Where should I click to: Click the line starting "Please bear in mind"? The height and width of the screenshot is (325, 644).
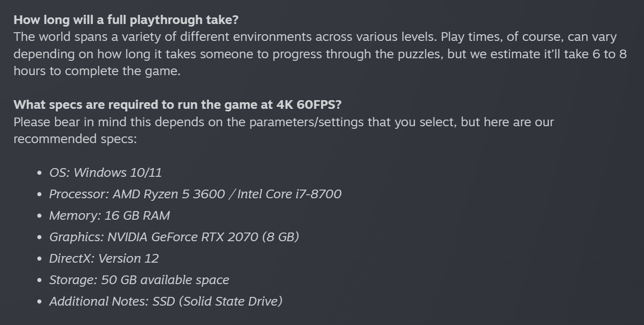pos(284,122)
